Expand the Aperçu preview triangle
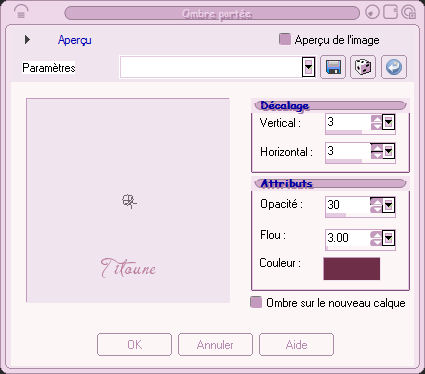Image resolution: width=425 pixels, height=374 pixels. (27, 40)
